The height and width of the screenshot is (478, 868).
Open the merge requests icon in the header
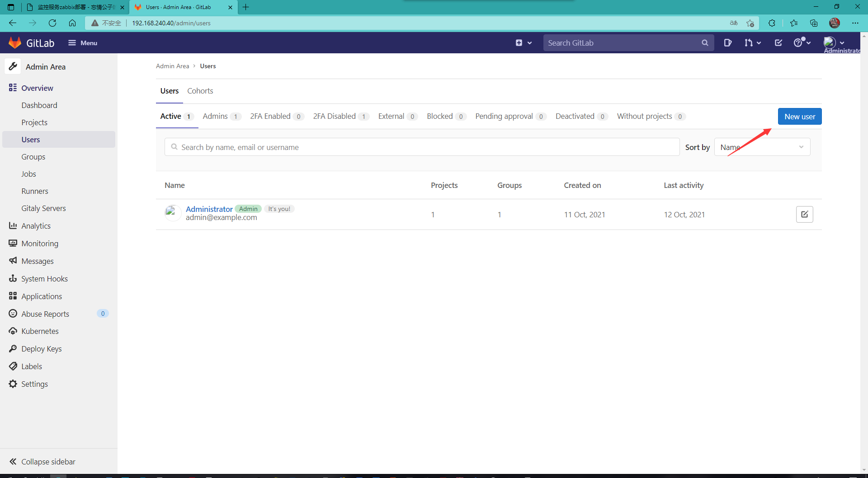tap(750, 42)
